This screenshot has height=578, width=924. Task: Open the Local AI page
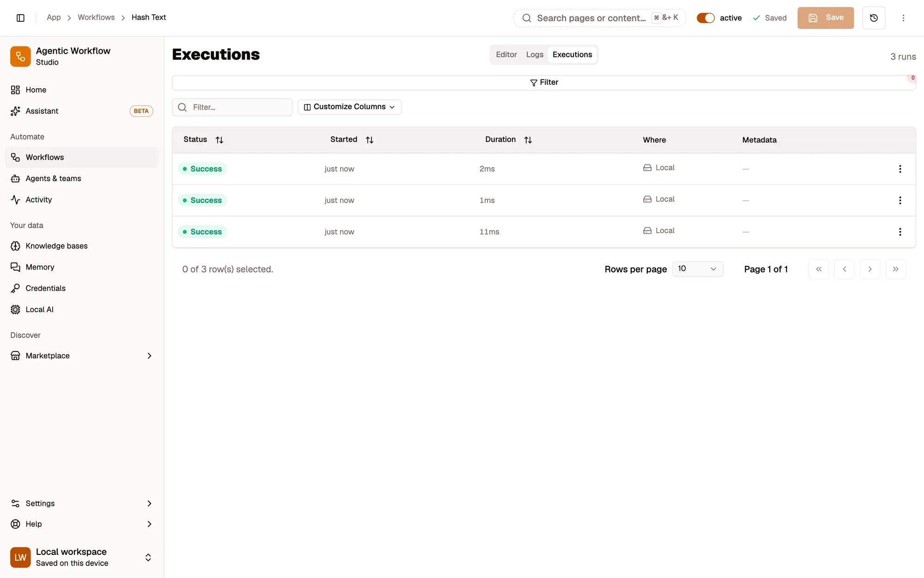82,309
